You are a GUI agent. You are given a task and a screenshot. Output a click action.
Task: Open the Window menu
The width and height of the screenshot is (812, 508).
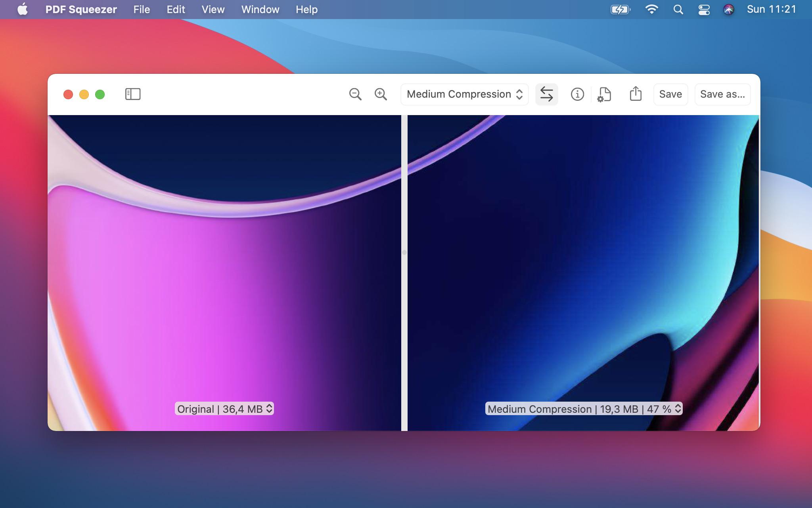click(260, 10)
